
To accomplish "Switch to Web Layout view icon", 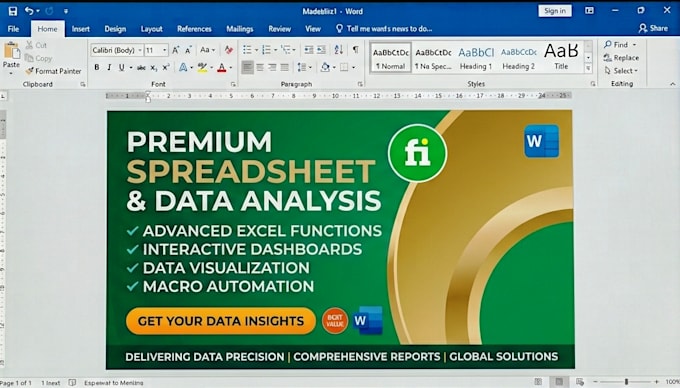I will click(x=580, y=382).
